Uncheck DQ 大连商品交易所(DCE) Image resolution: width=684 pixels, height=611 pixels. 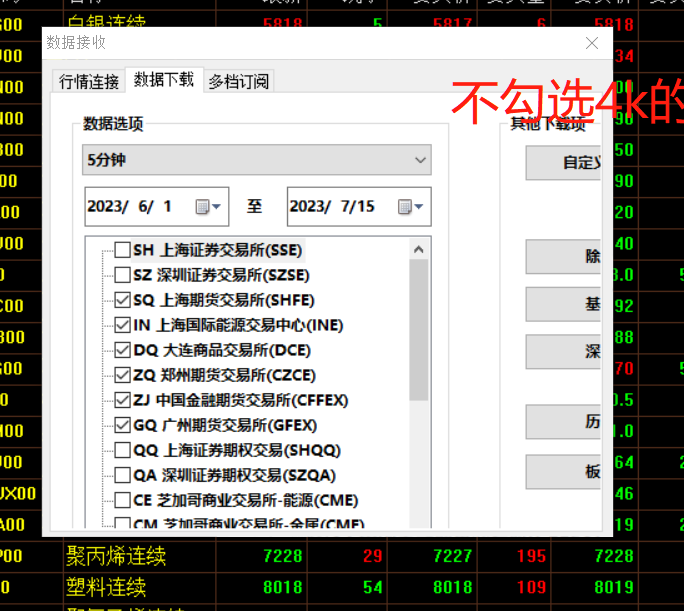122,350
